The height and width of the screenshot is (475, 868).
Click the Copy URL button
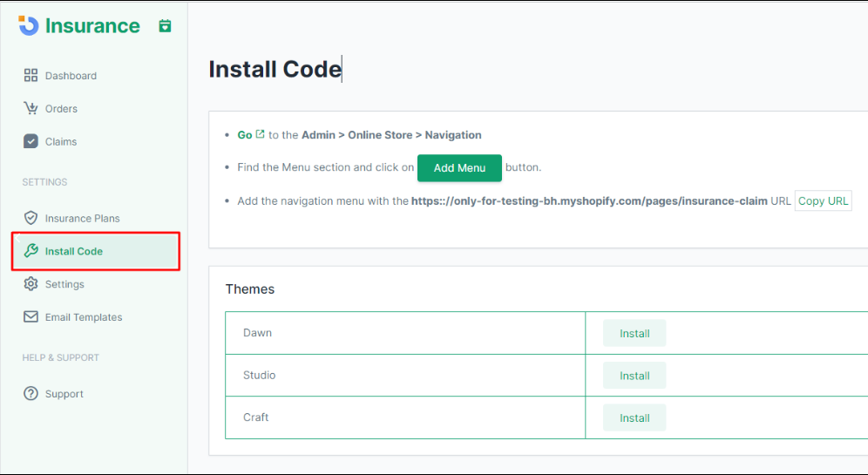coord(823,201)
